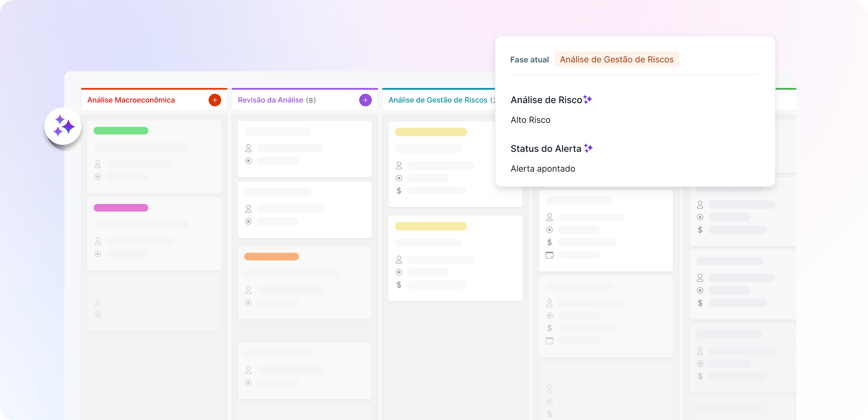Click the orange label in Revisão column

click(x=271, y=257)
